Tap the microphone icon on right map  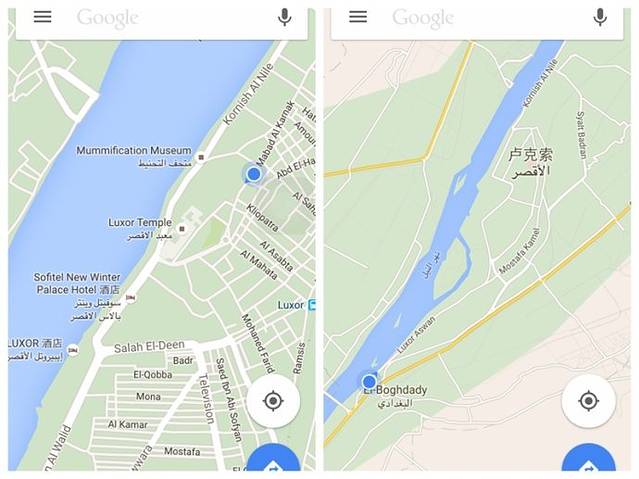(x=600, y=18)
